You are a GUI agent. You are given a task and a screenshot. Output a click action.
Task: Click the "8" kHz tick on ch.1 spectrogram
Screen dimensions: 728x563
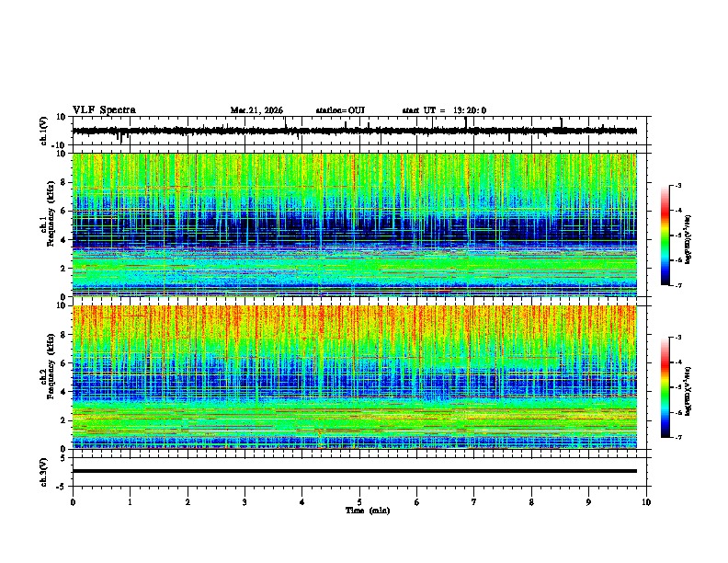(x=64, y=182)
